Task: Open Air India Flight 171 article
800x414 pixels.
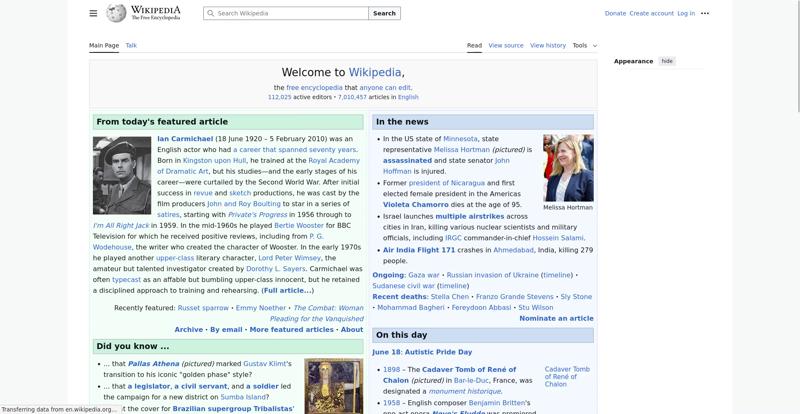Action: pyautogui.click(x=419, y=250)
